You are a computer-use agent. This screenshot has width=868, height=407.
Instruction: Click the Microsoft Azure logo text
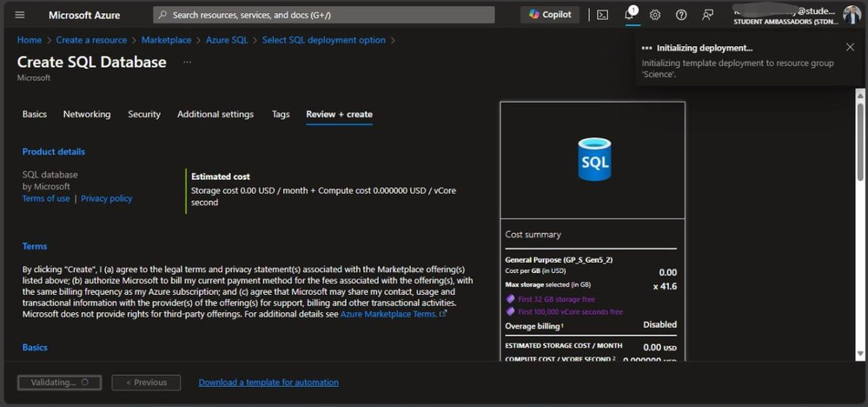pyautogui.click(x=84, y=15)
